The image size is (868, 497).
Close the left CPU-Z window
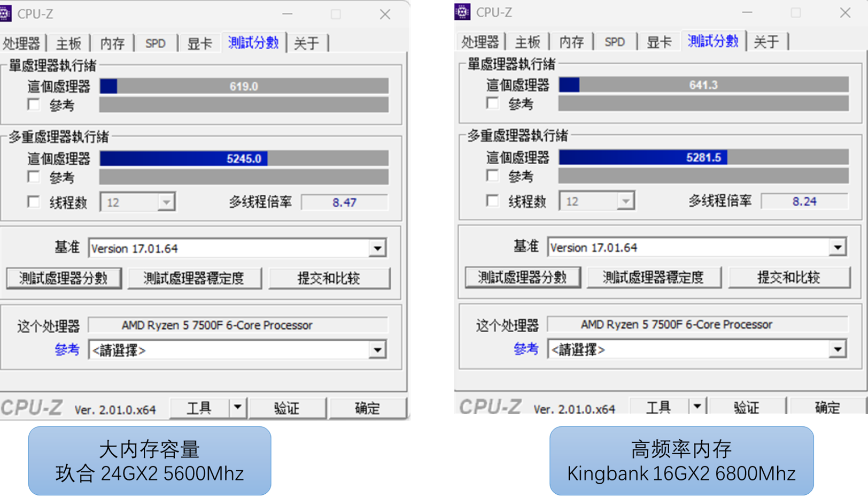pyautogui.click(x=385, y=14)
